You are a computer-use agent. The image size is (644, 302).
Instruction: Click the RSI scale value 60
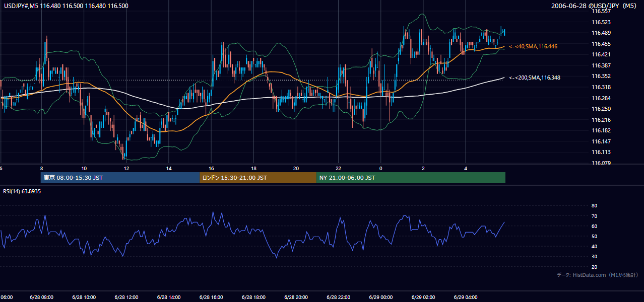[594, 226]
